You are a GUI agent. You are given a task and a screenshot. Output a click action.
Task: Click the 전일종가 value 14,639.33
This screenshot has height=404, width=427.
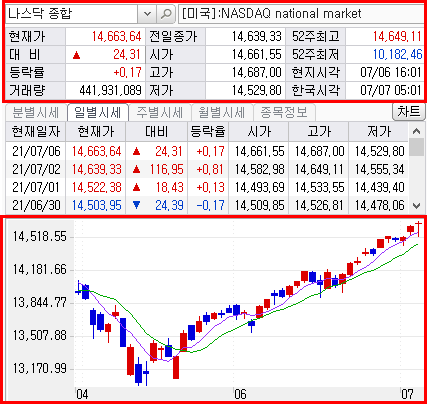tap(257, 36)
